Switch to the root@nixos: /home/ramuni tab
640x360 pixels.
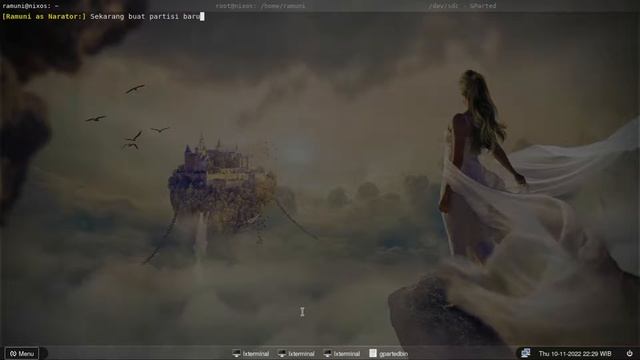(x=260, y=6)
